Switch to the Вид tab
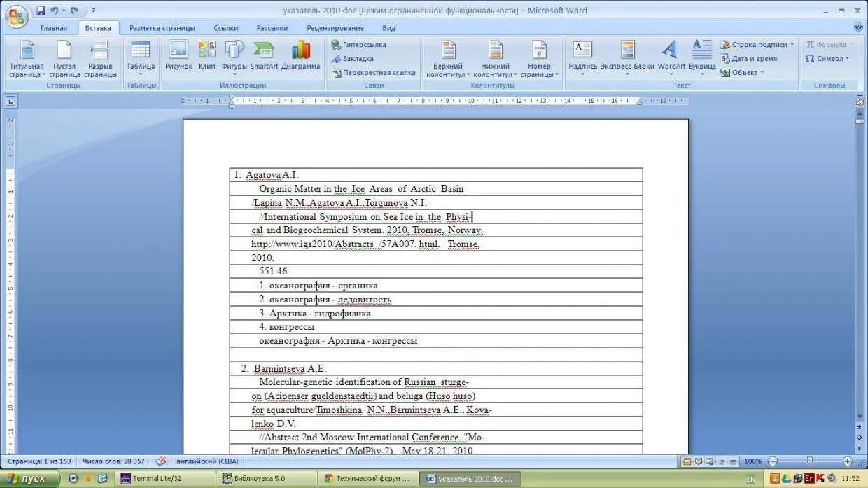 pyautogui.click(x=389, y=28)
